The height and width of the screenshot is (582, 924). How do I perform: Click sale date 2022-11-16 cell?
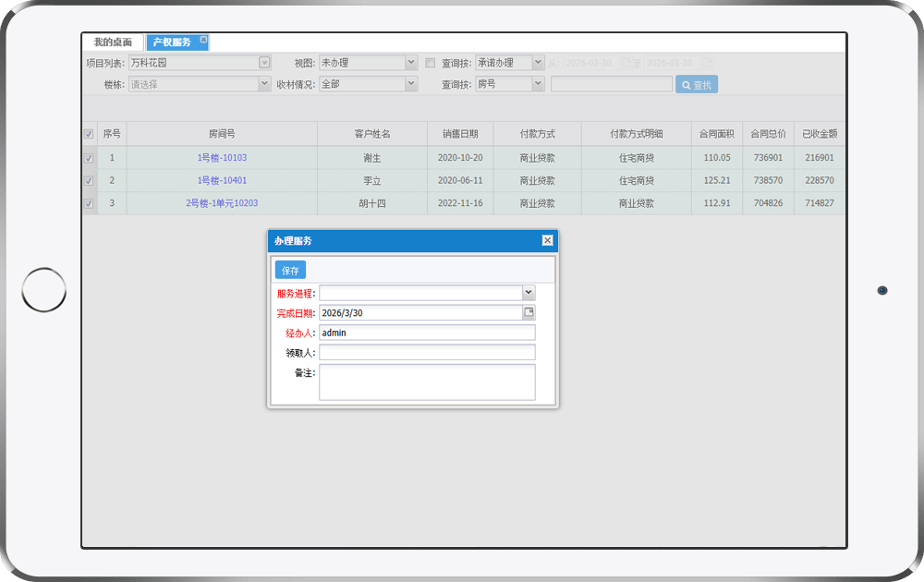pyautogui.click(x=460, y=203)
